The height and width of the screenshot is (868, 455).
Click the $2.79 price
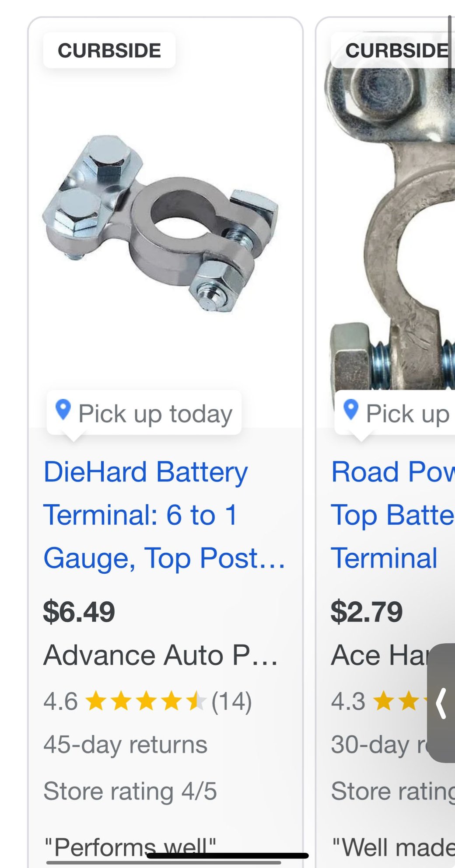click(x=367, y=612)
